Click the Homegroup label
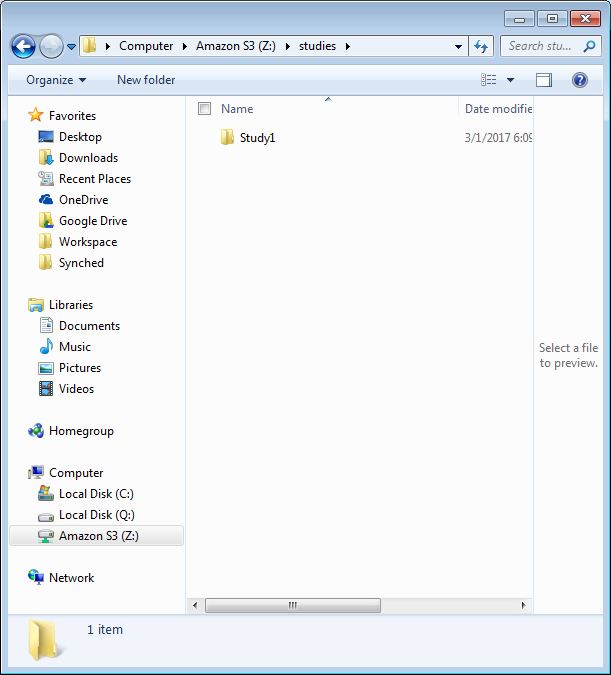 click(81, 431)
